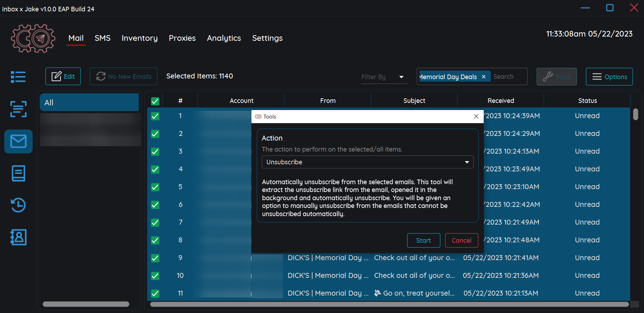
Task: Go to the Proxies tab
Action: click(x=182, y=38)
